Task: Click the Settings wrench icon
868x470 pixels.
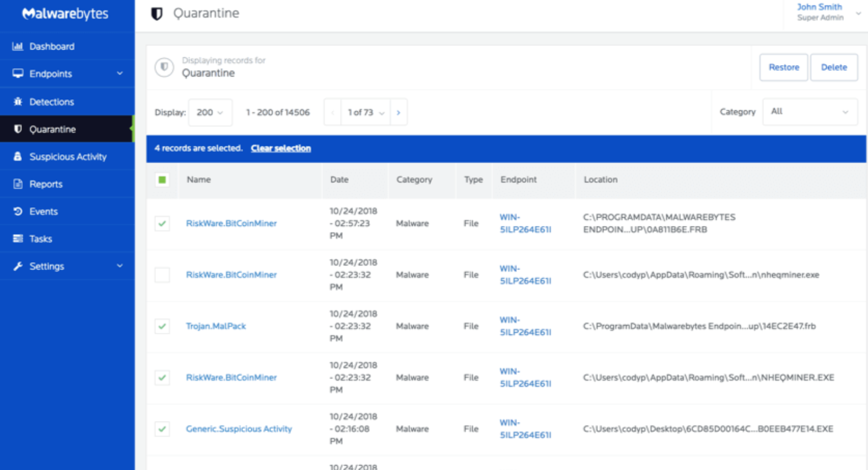Action: (x=18, y=266)
